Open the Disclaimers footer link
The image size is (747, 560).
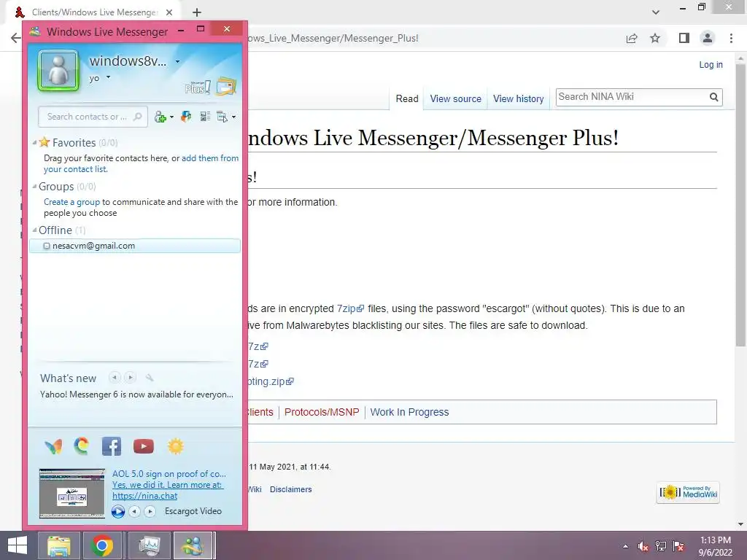pyautogui.click(x=290, y=489)
